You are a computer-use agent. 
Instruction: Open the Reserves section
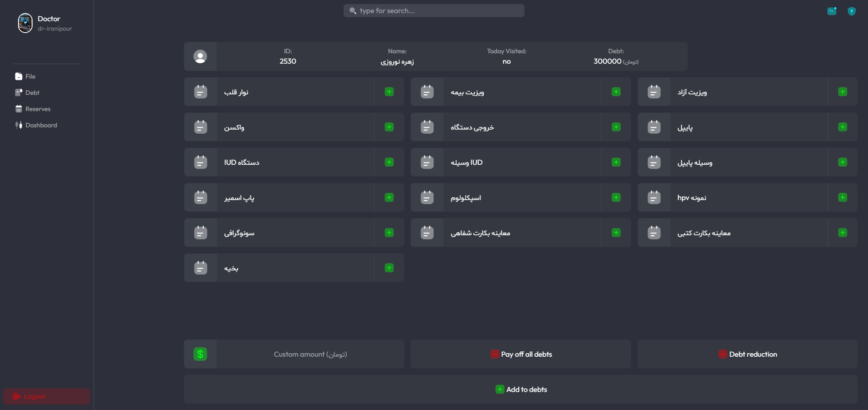(38, 109)
